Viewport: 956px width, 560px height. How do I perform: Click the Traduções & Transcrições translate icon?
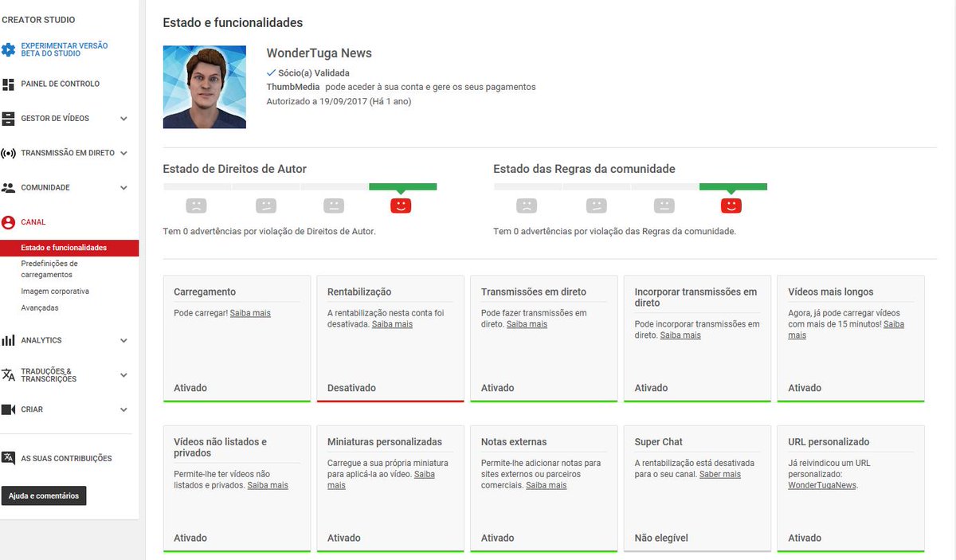coord(8,375)
